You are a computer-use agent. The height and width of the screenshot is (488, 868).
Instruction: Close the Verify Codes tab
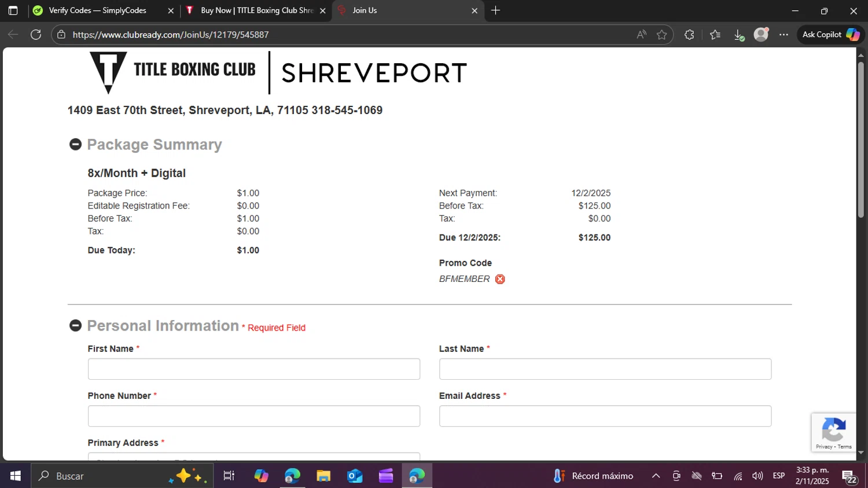(171, 10)
